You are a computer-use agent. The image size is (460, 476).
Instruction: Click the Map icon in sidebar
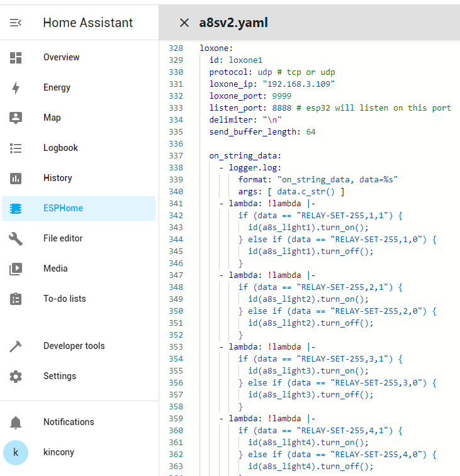(16, 118)
